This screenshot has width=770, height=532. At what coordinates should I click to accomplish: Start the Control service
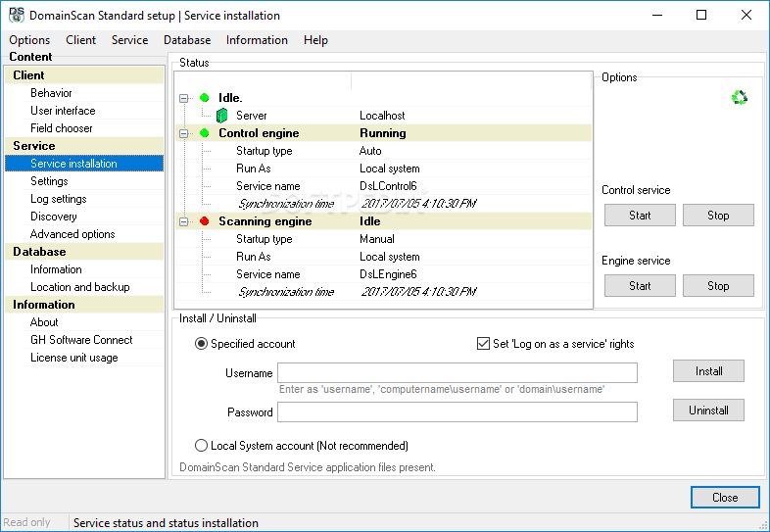pyautogui.click(x=640, y=216)
